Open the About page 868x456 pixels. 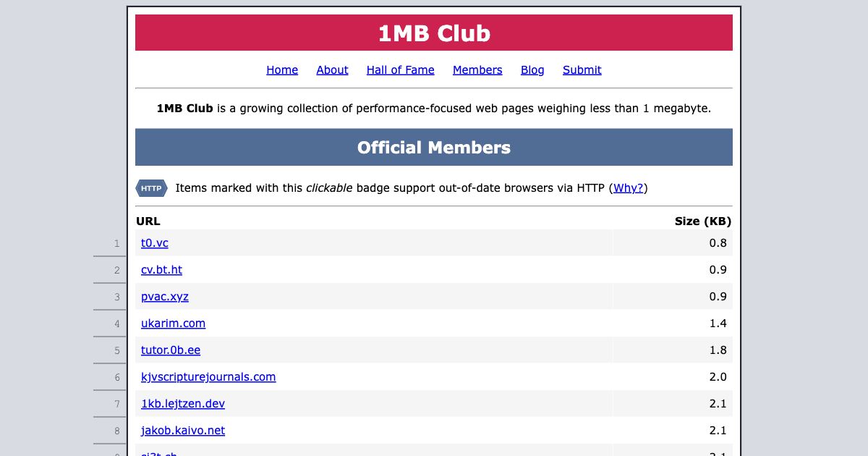pyautogui.click(x=332, y=69)
